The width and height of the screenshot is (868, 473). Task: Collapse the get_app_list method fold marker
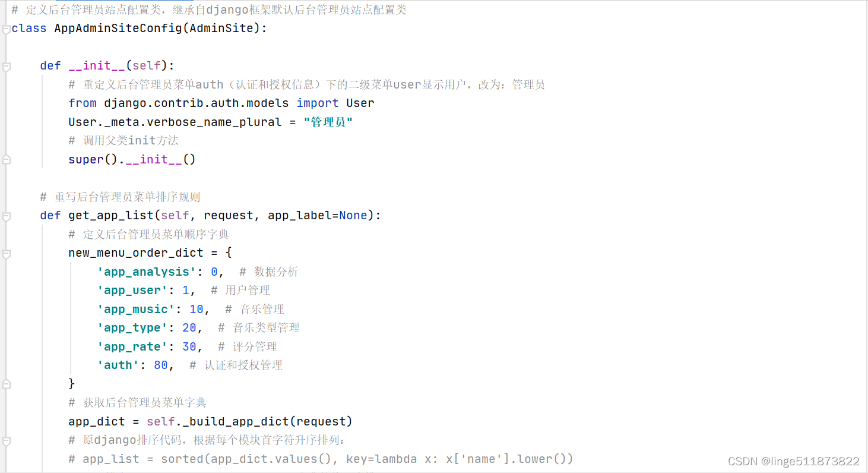(7, 217)
